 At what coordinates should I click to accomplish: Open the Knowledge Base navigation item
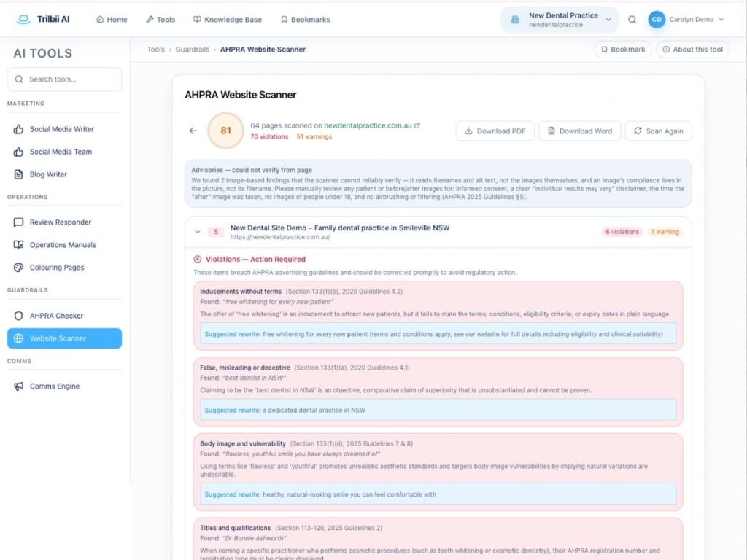pyautogui.click(x=228, y=20)
